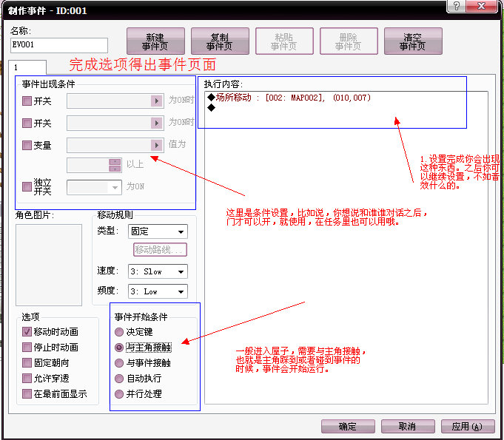Click the 复制事件页 button
The height and width of the screenshot is (440, 504).
click(220, 41)
